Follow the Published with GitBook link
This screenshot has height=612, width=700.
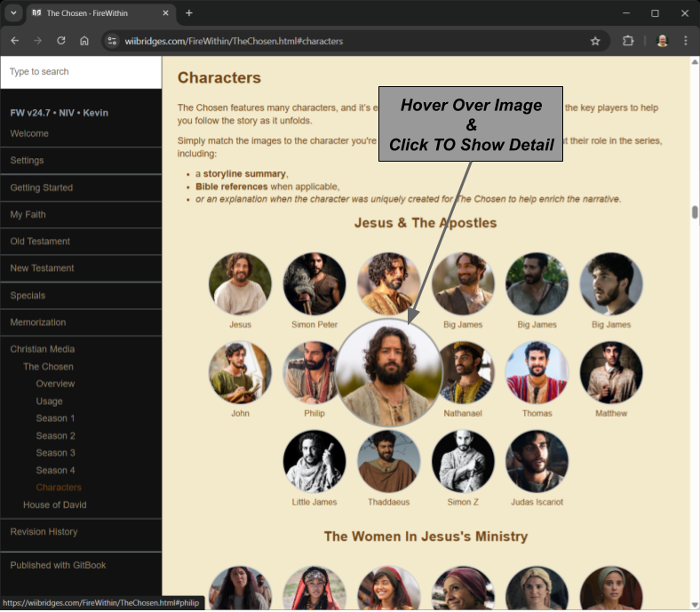58,566
